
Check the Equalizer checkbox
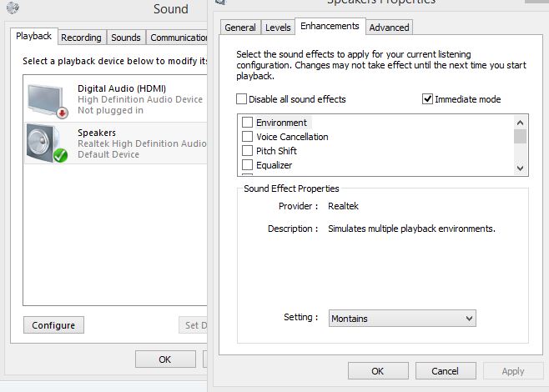click(247, 164)
